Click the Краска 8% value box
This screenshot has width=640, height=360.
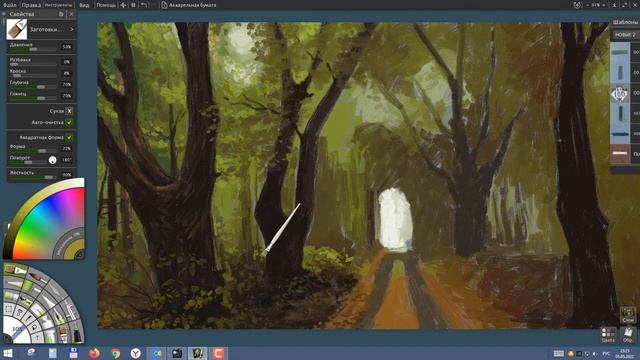click(67, 73)
